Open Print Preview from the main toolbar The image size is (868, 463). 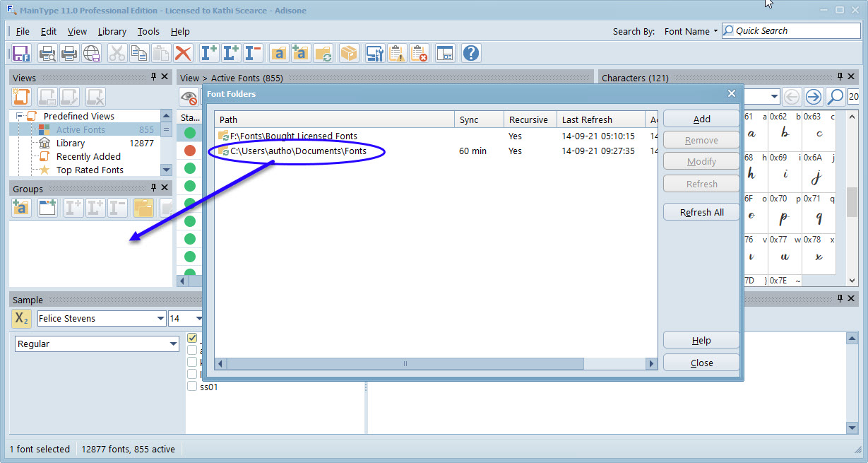(47, 53)
